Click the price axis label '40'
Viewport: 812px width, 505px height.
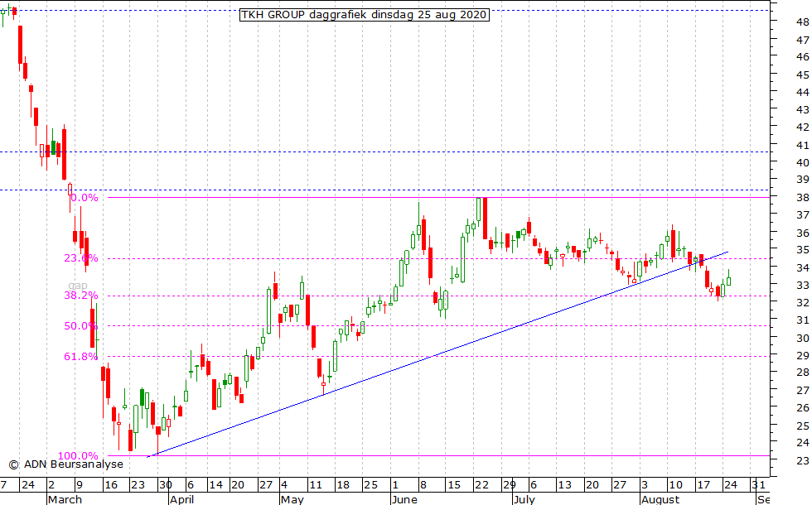pos(803,162)
